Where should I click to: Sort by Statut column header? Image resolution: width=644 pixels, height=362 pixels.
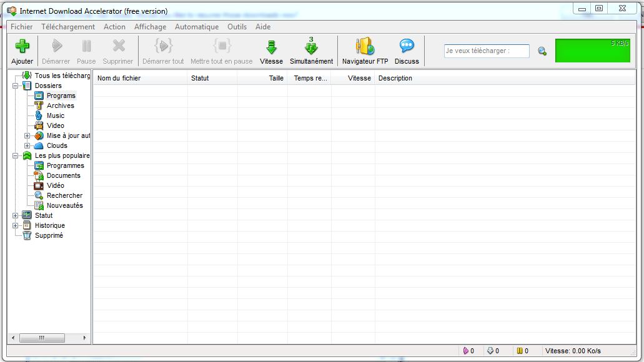click(212, 78)
